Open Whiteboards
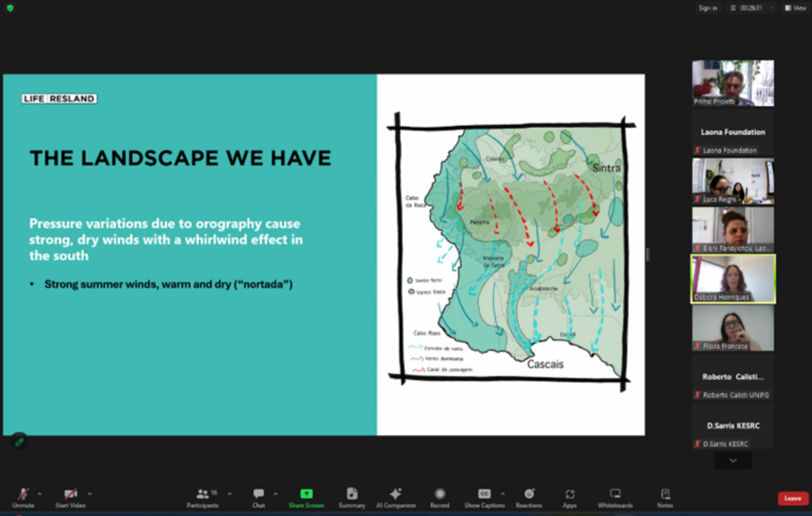The height and width of the screenshot is (516, 812). click(x=615, y=497)
